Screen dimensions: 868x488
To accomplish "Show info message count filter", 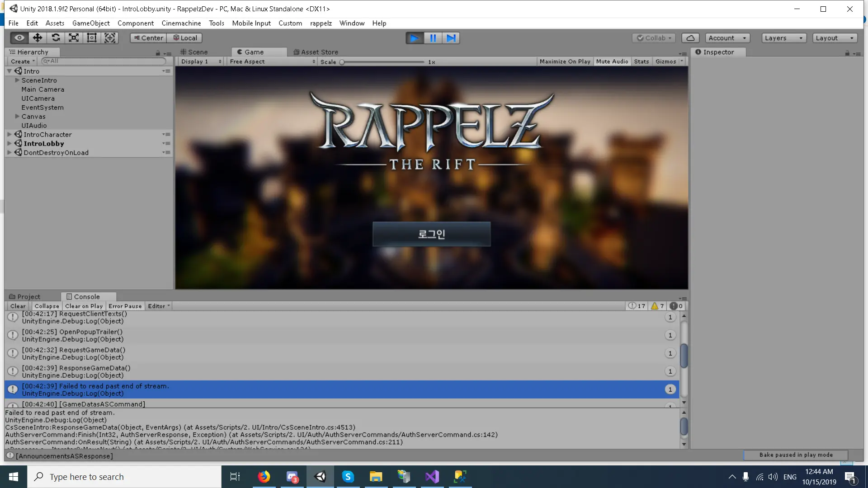I will tap(637, 306).
